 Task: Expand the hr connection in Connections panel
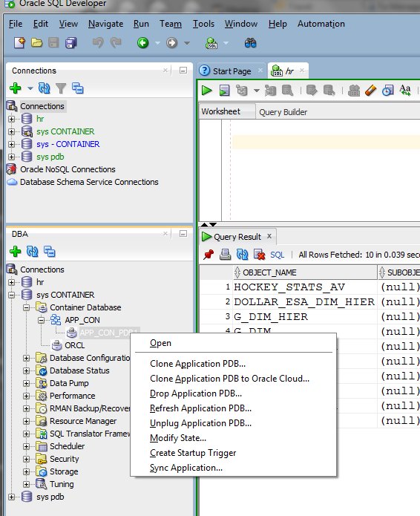[x=12, y=119]
